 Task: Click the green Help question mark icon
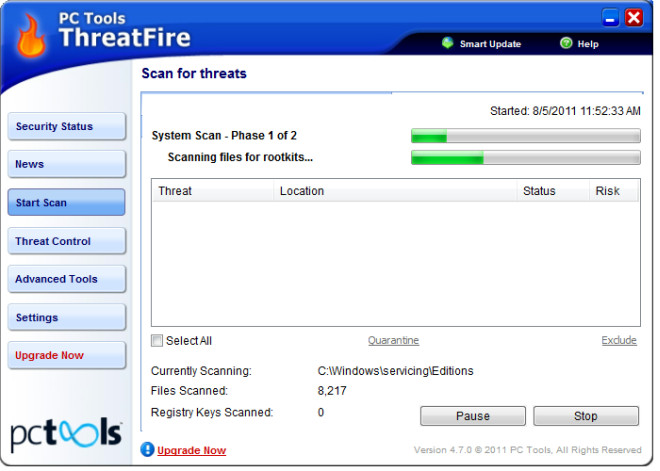pos(566,43)
